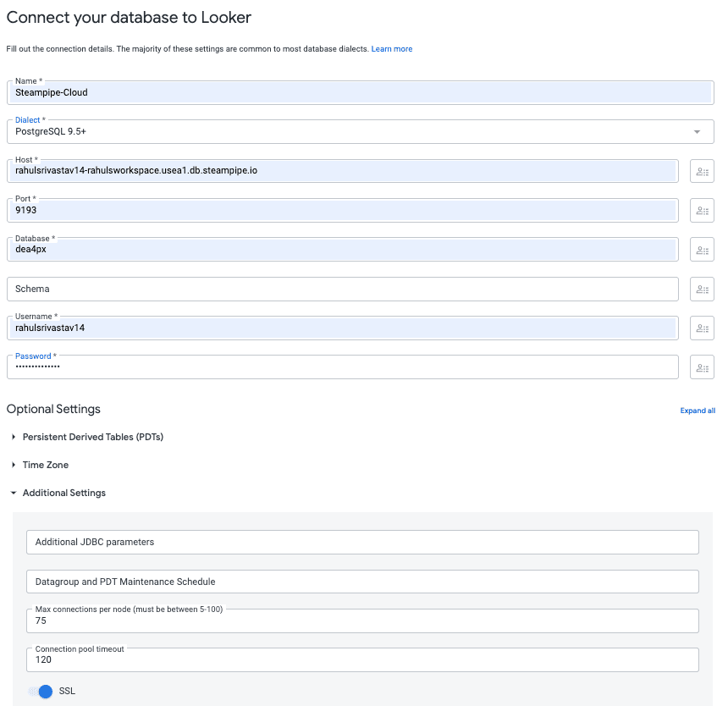
Task: Open the Learn more link
Action: pos(391,49)
